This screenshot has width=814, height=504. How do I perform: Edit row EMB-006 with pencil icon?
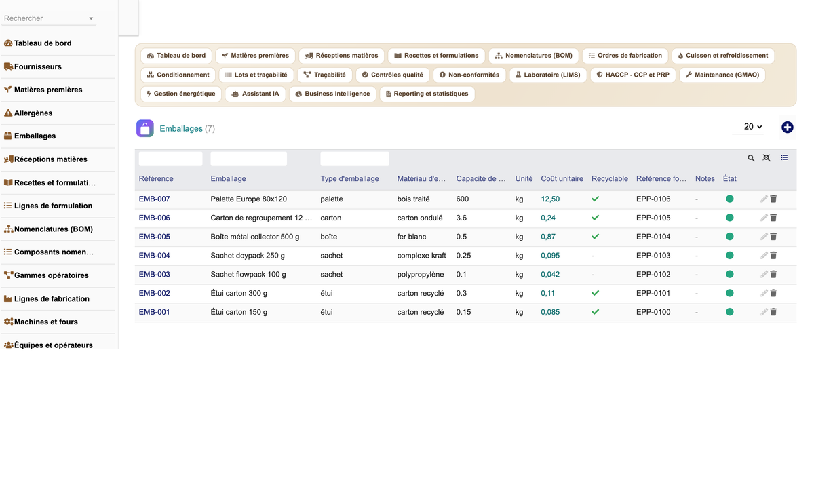point(764,218)
